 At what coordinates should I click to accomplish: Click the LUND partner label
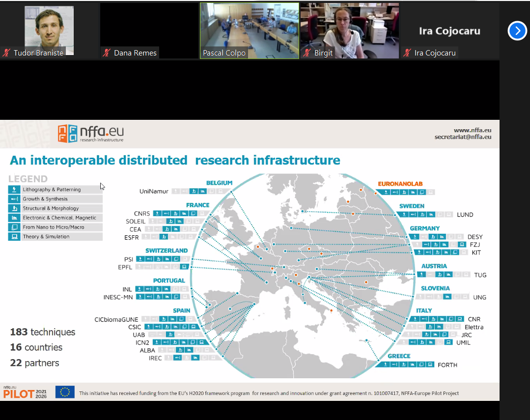[x=465, y=215]
